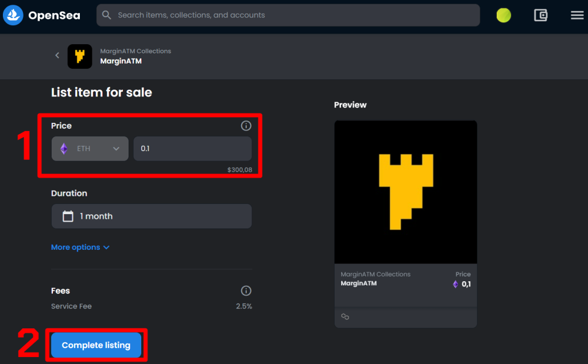Open the ETH currency dropdown
Viewport: 588px width, 364px height.
tap(90, 149)
